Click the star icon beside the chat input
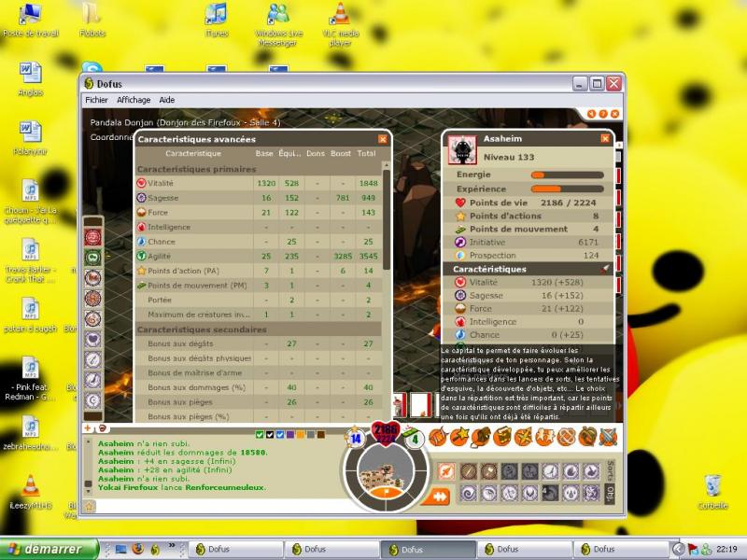 coord(89,506)
